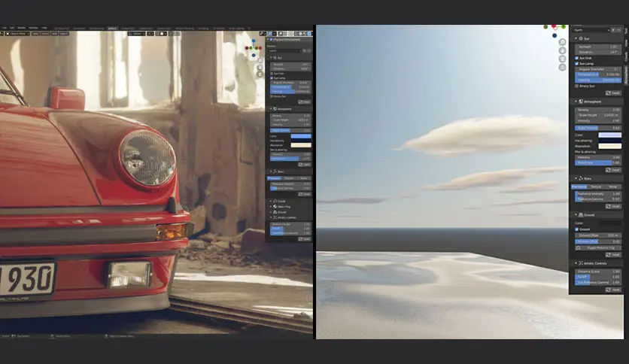The image size is (629, 364).
Task: Click the navigation gizmo in the sky viewport
Action: pos(555,31)
